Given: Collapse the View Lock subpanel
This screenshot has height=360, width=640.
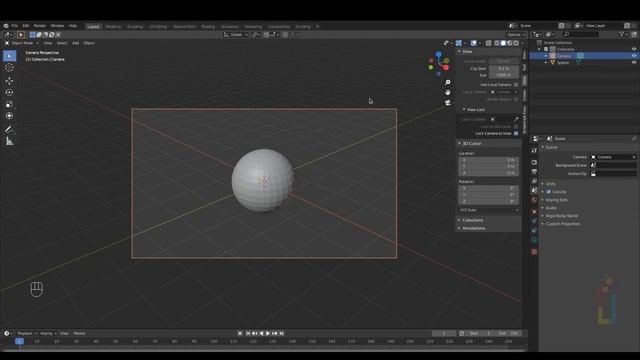Looking at the screenshot, I should coord(476,110).
